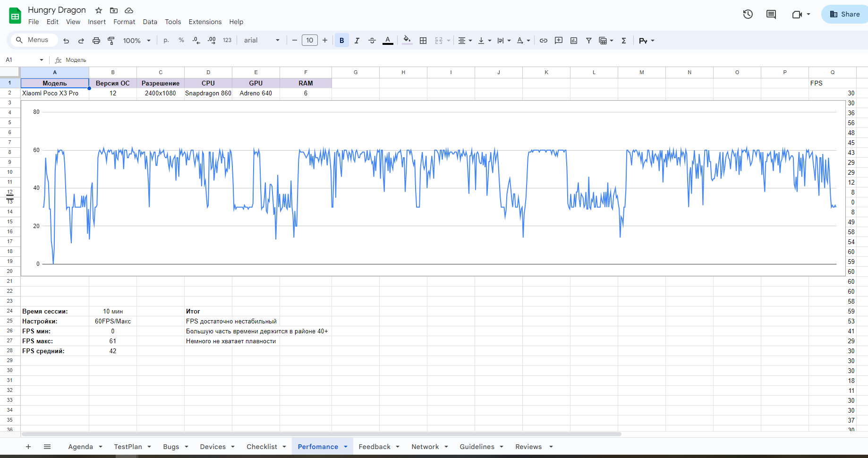Open the fill color picker
The width and height of the screenshot is (868, 458).
(x=407, y=41)
